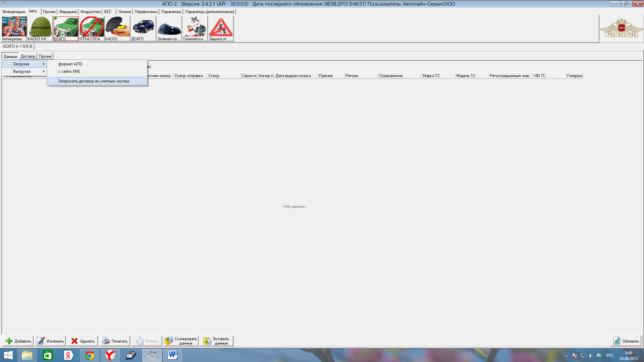
Task: Open the Прочие menu beside Договор
Action: [x=45, y=56]
